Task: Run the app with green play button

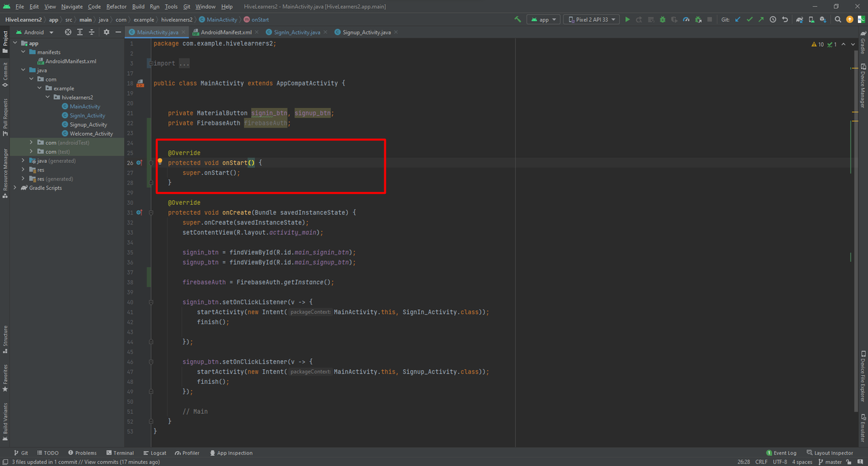Action: [627, 20]
